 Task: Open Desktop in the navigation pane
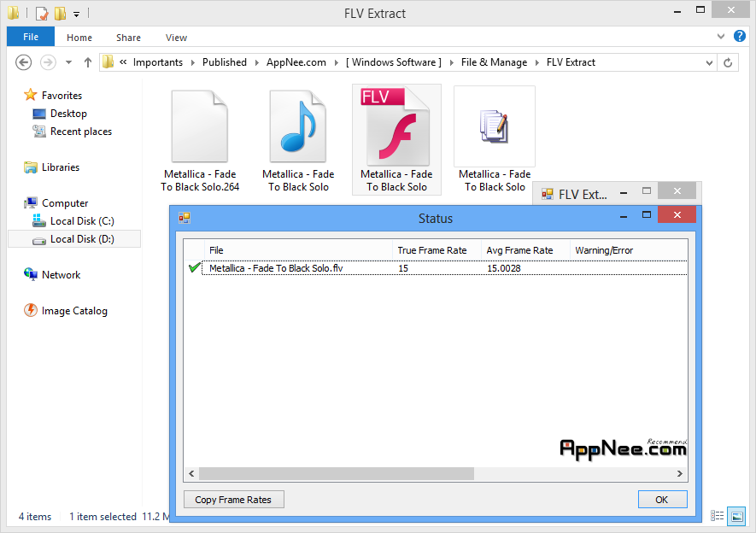click(68, 114)
